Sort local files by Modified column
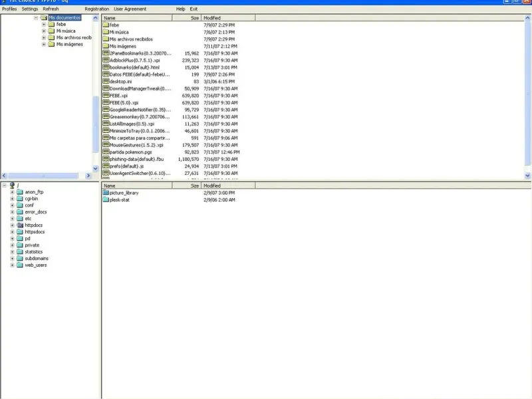This screenshot has width=532, height=399. coord(228,18)
